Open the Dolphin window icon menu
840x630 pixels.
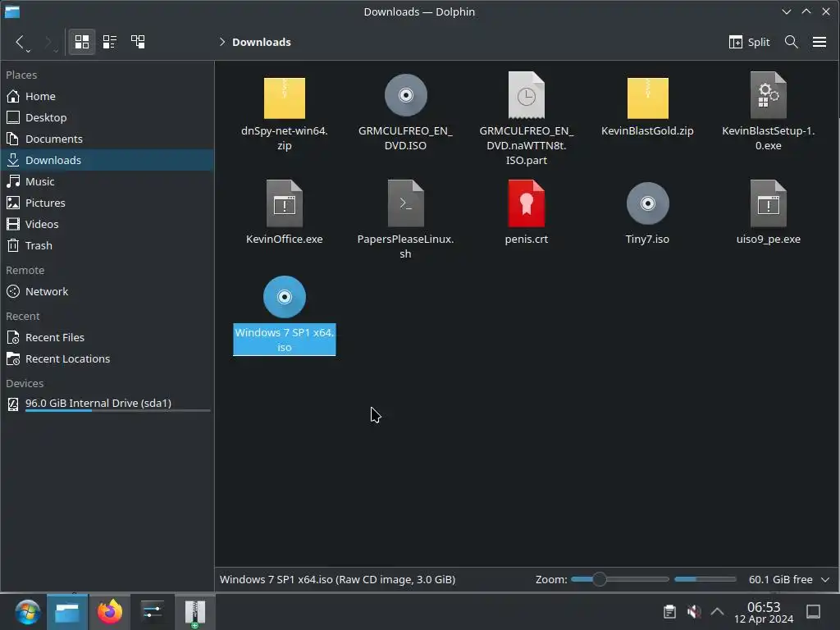11,11
